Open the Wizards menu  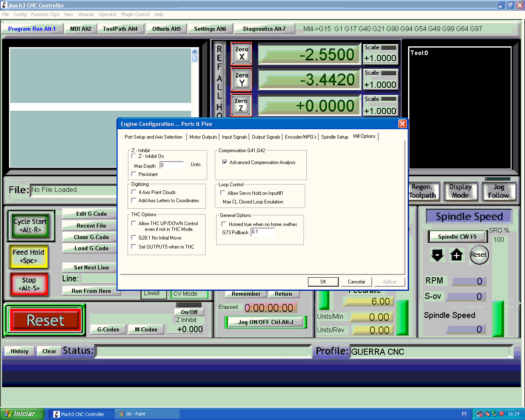[x=86, y=14]
